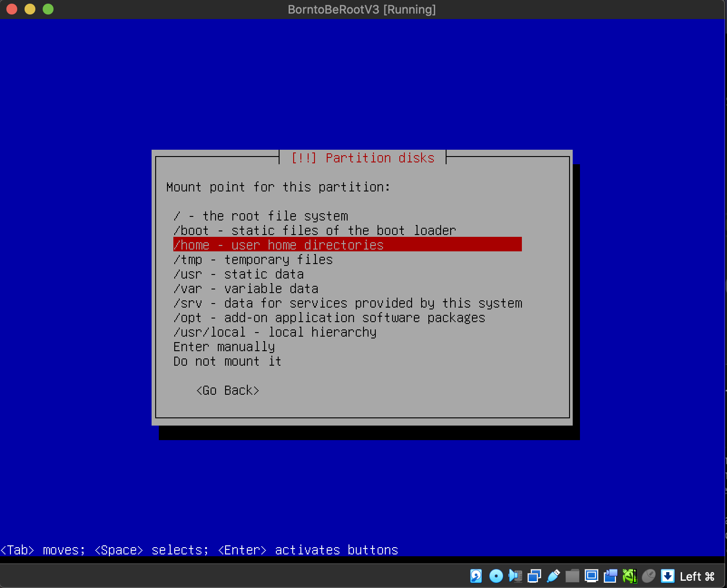Image resolution: width=727 pixels, height=588 pixels.
Task: Select '/usr - static data'
Action: tap(348, 274)
